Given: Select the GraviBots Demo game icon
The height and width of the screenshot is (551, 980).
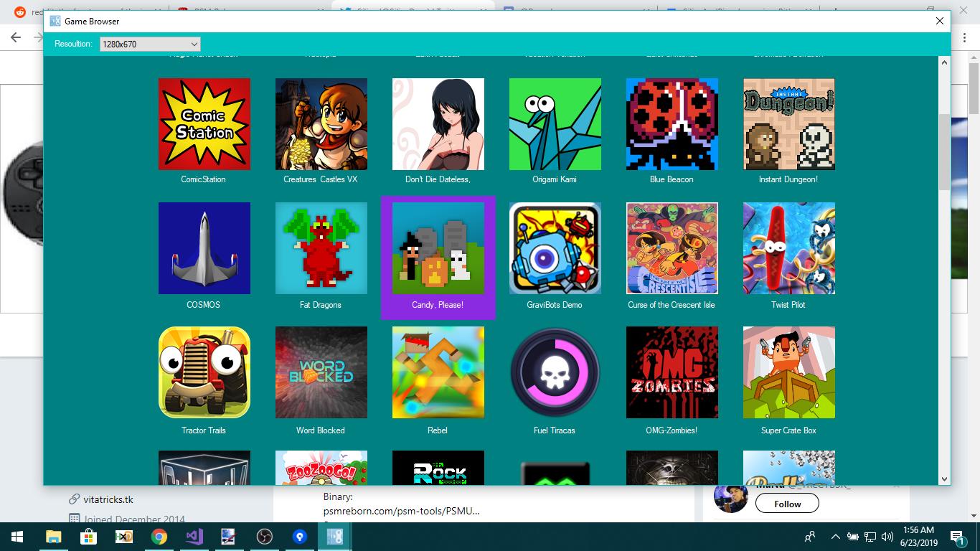Looking at the screenshot, I should pyautogui.click(x=555, y=248).
